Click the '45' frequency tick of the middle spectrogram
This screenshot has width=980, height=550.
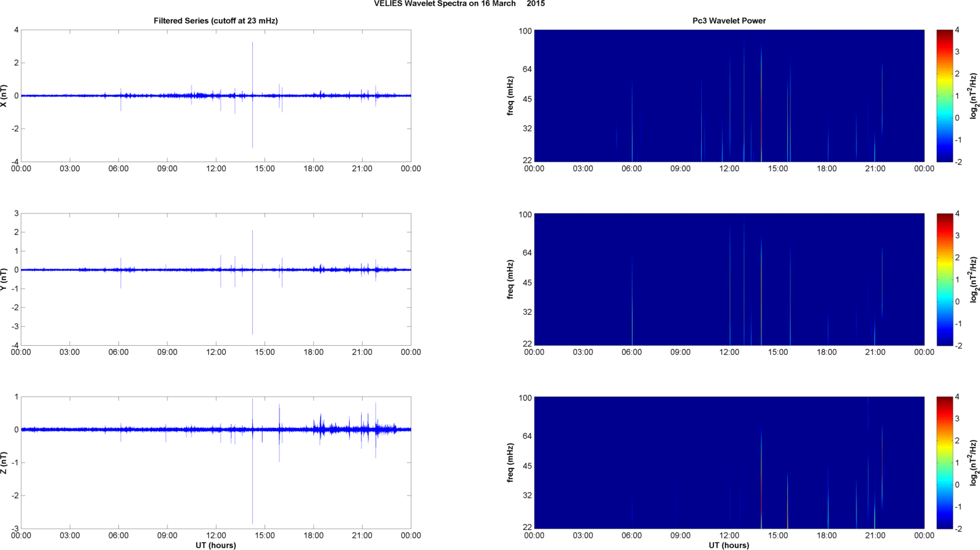point(527,282)
